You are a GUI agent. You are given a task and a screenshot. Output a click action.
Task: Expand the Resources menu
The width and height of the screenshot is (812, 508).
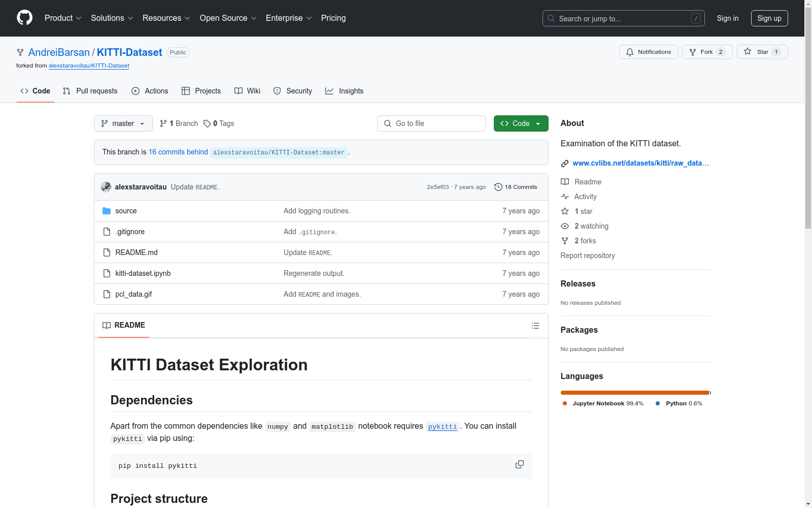[166, 18]
